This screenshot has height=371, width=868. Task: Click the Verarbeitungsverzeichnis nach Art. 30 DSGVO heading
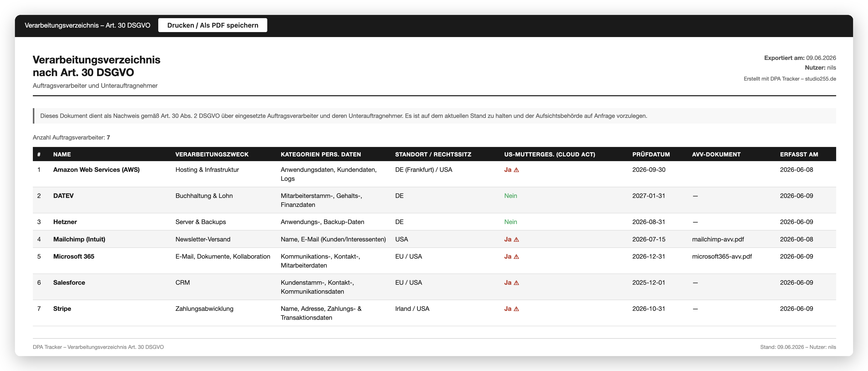tap(96, 66)
